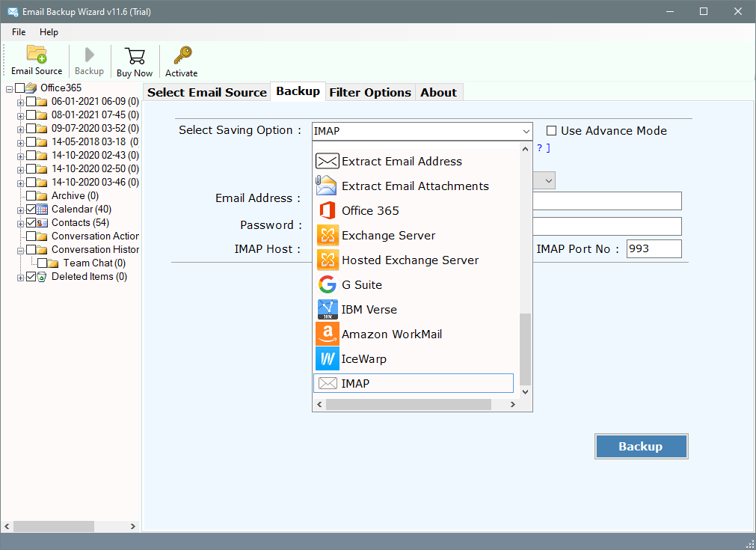Screen dimensions: 756x550
Task: Uncheck the Contacts (54) checkbox
Action: (31, 222)
